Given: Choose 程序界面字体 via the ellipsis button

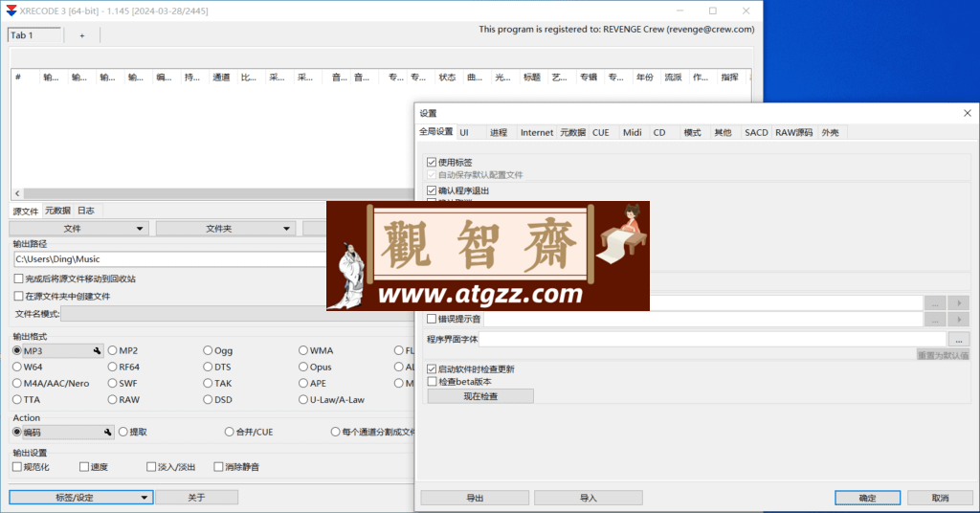Looking at the screenshot, I should pos(959,340).
